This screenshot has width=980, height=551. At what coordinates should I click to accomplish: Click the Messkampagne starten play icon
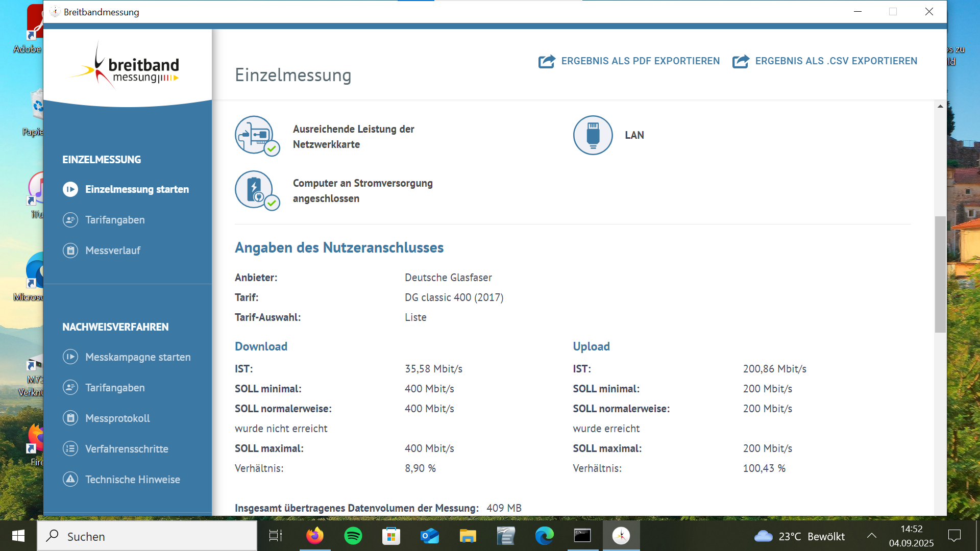70,357
